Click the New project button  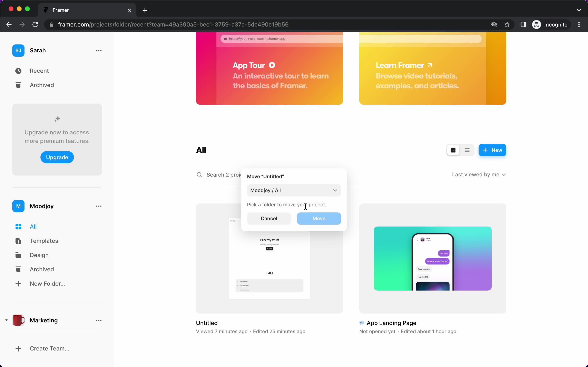pyautogui.click(x=492, y=150)
